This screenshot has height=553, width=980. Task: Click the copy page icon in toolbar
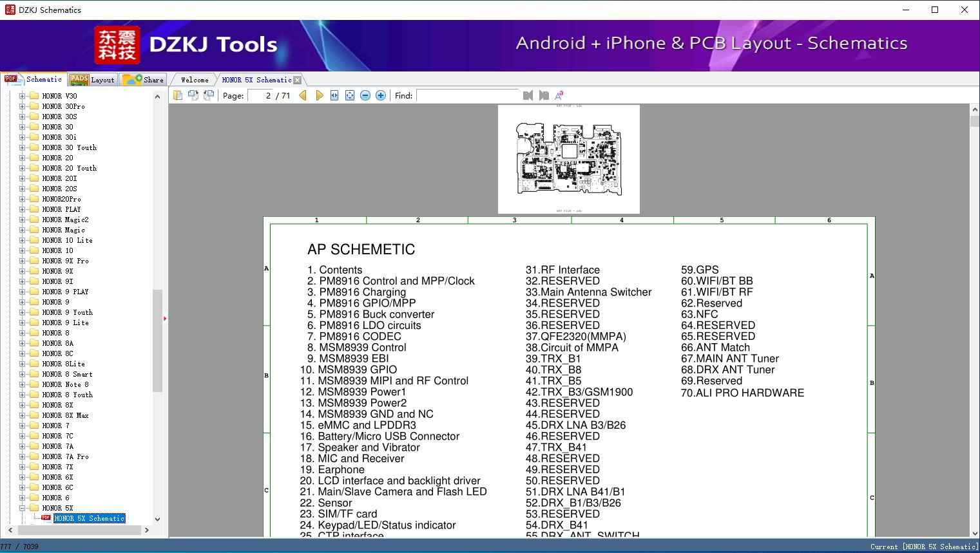[178, 95]
